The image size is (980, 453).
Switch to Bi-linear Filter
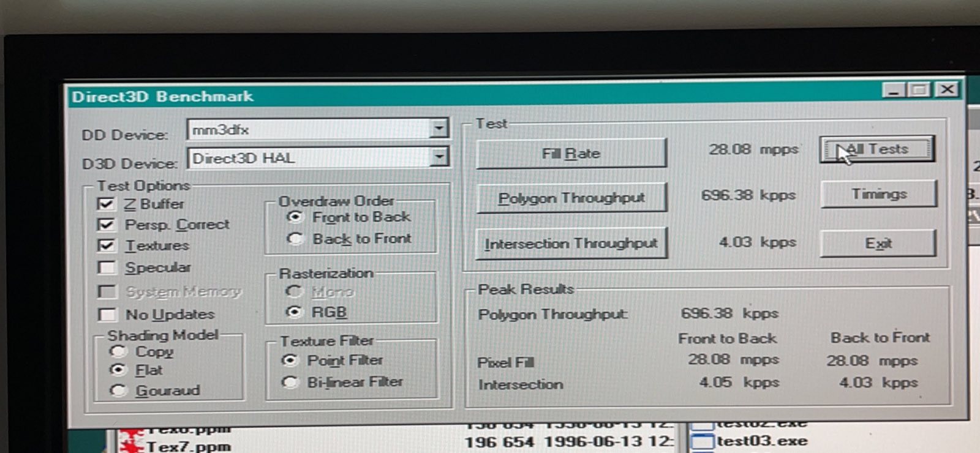tap(289, 382)
